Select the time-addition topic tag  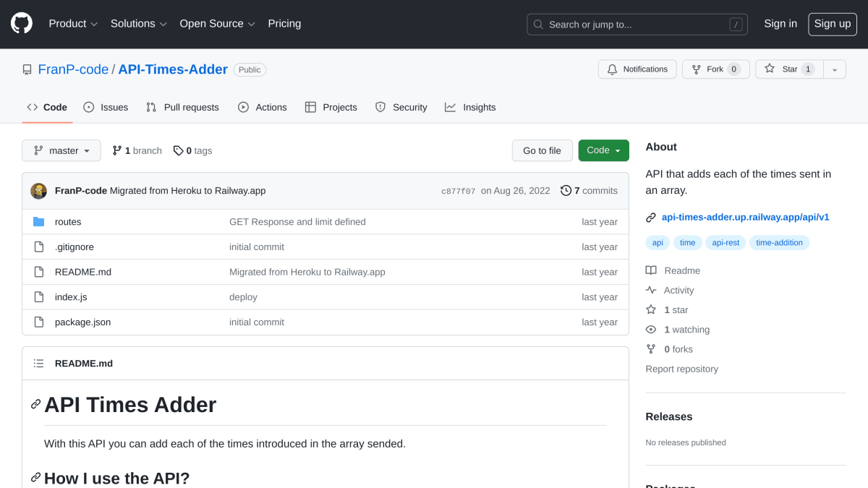coord(779,243)
